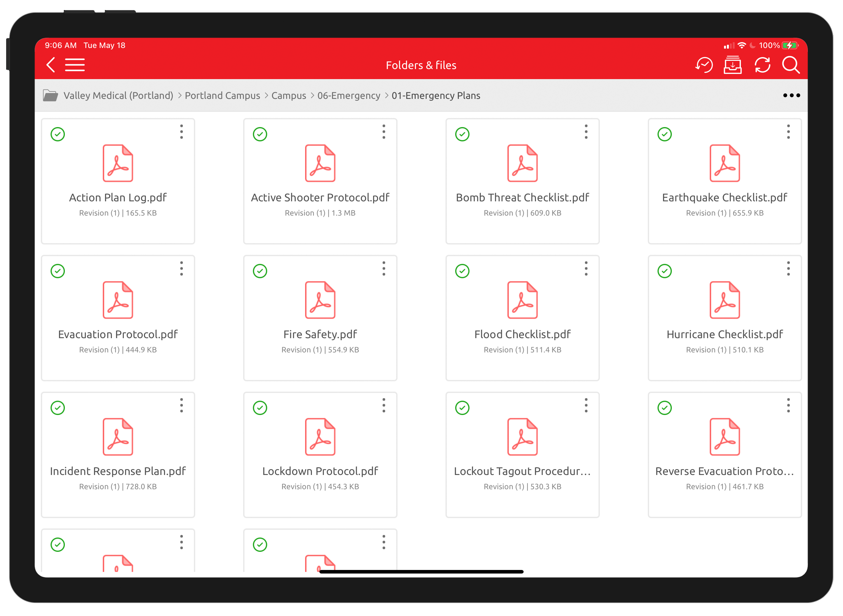Open the search magnifier
Image resolution: width=843 pixels, height=616 pixels.
pos(791,65)
